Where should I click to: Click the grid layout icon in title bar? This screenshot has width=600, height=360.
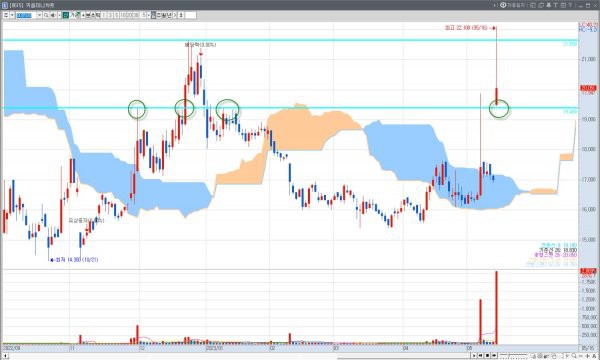[563, 5]
